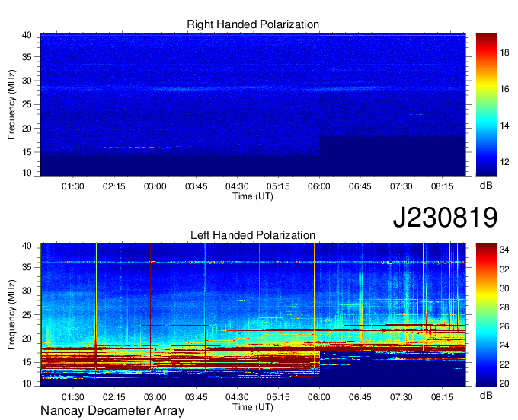Click the 35 MHz frequency tick, Right Handed plot

pos(27,57)
